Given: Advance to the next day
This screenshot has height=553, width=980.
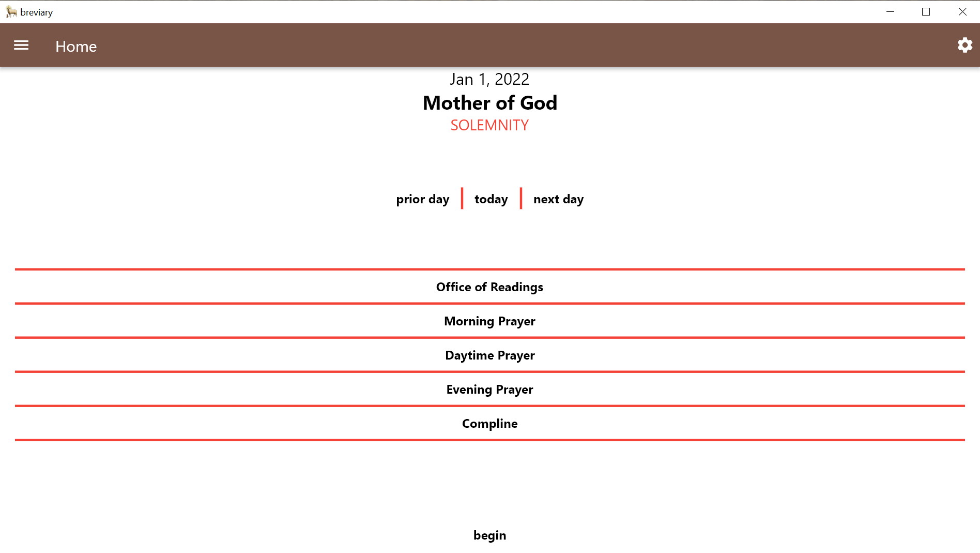Looking at the screenshot, I should [x=558, y=199].
